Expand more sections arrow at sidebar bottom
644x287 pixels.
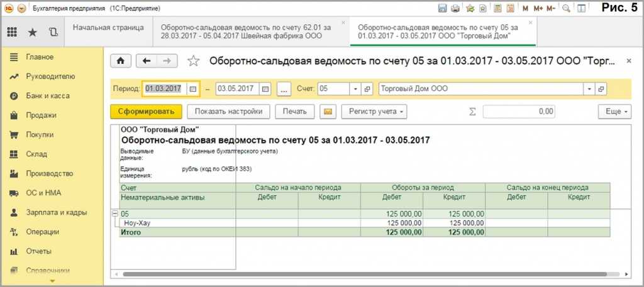pyautogui.click(x=52, y=281)
